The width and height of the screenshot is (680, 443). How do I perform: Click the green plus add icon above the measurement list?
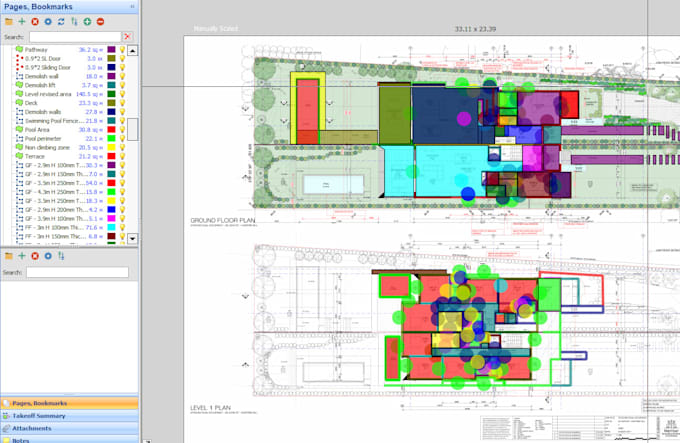pyautogui.click(x=22, y=22)
